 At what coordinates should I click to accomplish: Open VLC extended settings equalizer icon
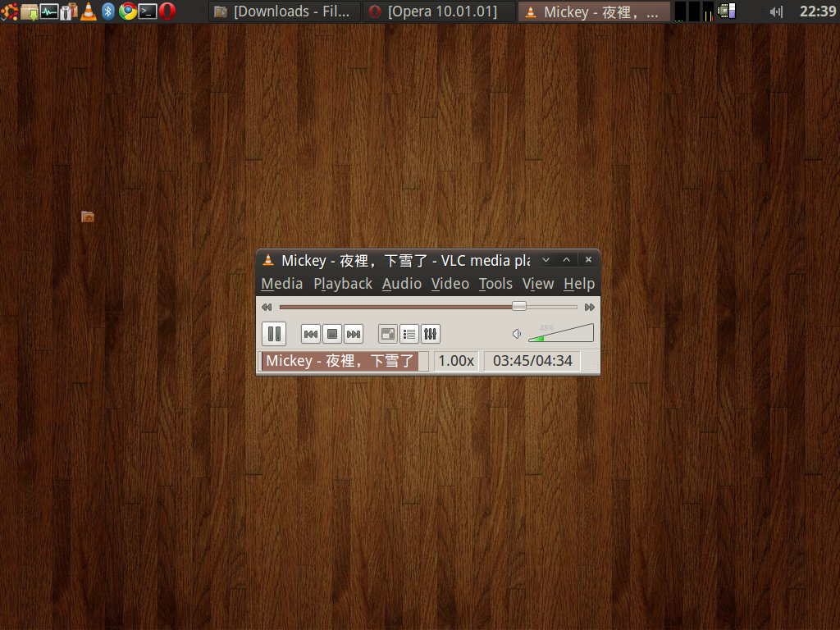[x=431, y=335]
